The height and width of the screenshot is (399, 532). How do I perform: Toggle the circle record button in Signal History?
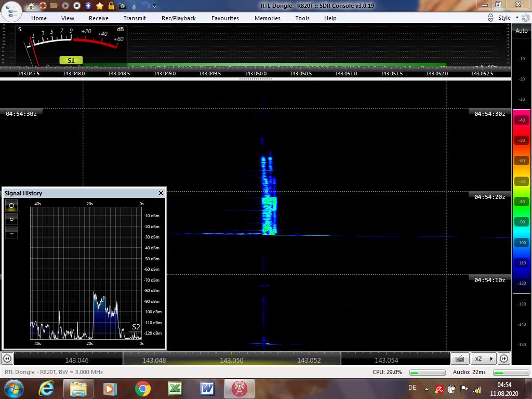[11, 206]
